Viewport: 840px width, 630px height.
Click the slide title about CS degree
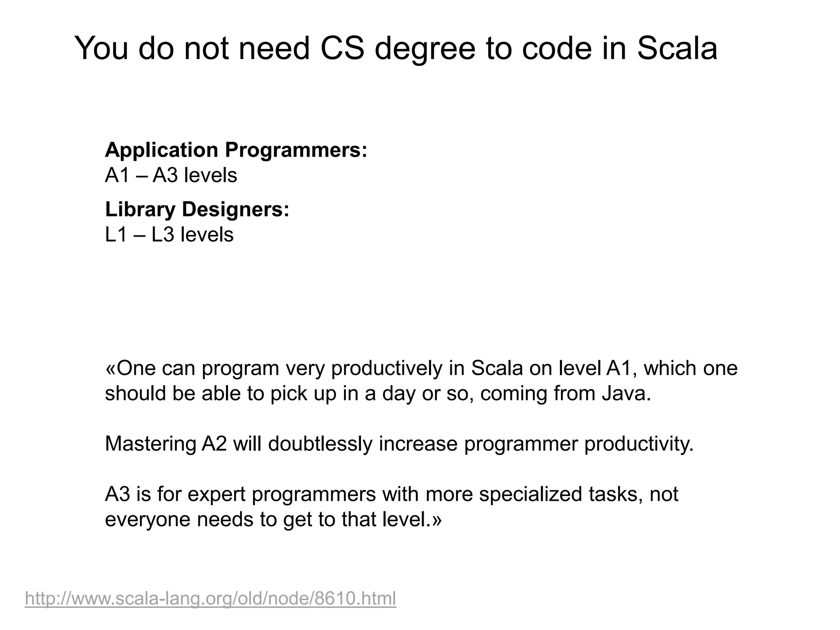396,48
